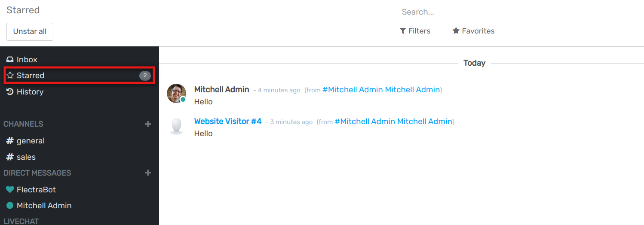
Task: Click Mitchell Admin online status dot in sidebar
Action: pyautogui.click(x=10, y=206)
